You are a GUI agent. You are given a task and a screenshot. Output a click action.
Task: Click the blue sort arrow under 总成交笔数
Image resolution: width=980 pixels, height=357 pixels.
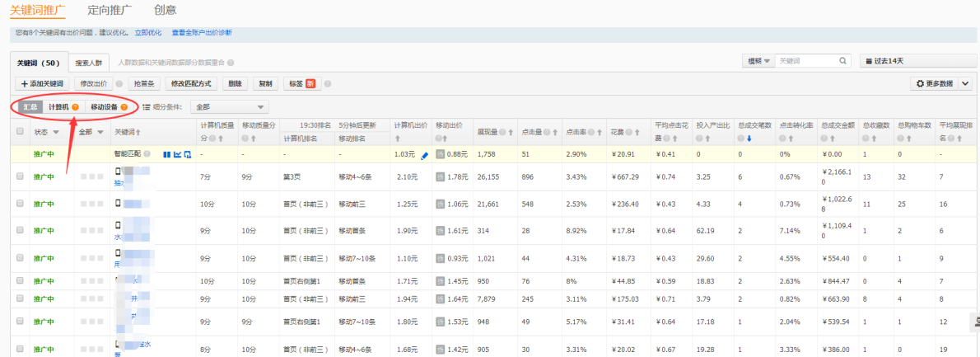point(749,139)
